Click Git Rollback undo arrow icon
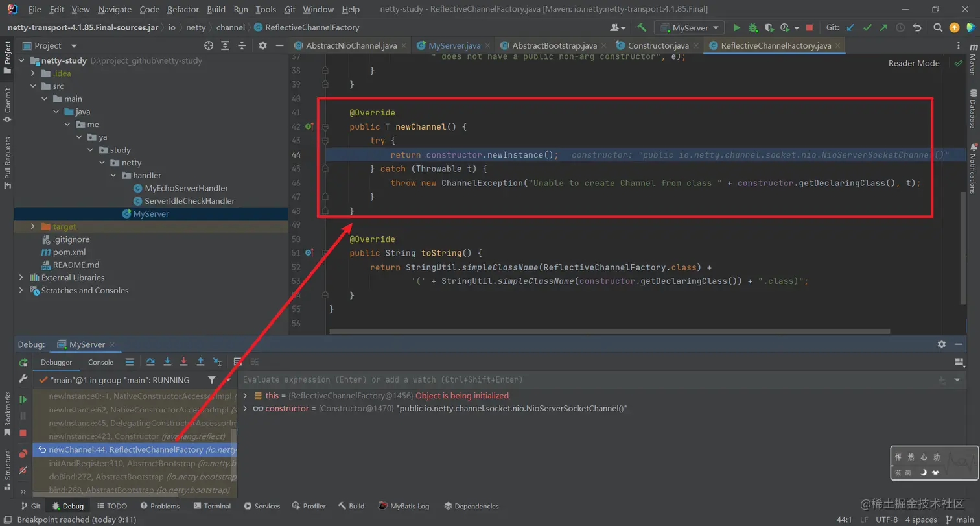The width and height of the screenshot is (980, 526). point(917,27)
